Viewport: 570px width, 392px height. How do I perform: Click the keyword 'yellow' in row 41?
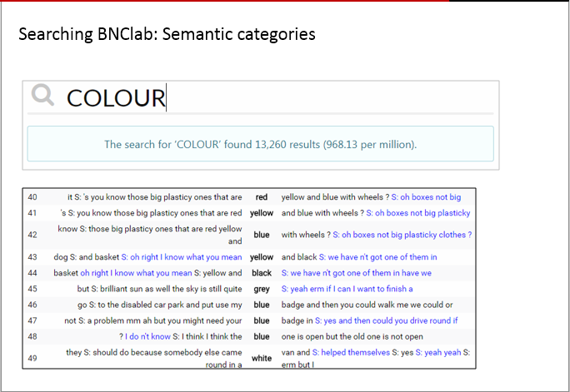(262, 212)
